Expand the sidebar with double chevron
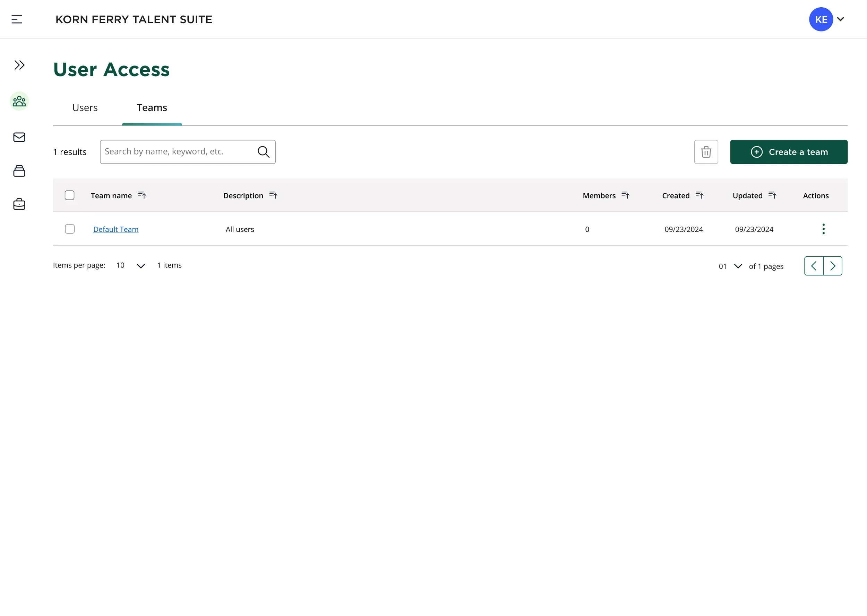Viewport: 867px width, 616px height. pos(19,65)
